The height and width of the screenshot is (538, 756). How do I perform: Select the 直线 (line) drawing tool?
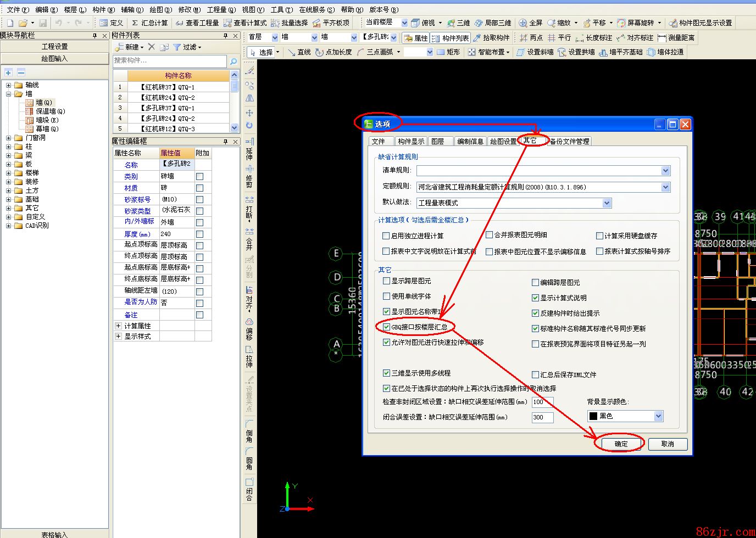299,52
